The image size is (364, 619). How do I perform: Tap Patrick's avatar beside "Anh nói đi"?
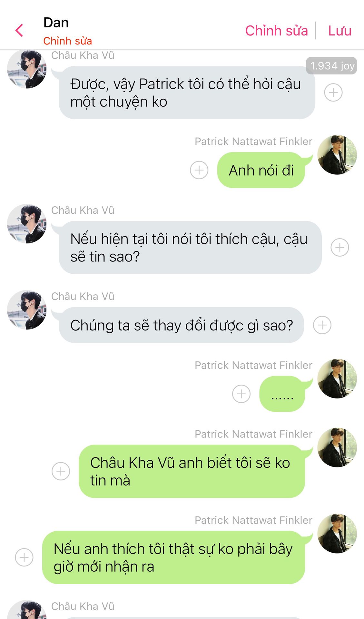(x=337, y=155)
